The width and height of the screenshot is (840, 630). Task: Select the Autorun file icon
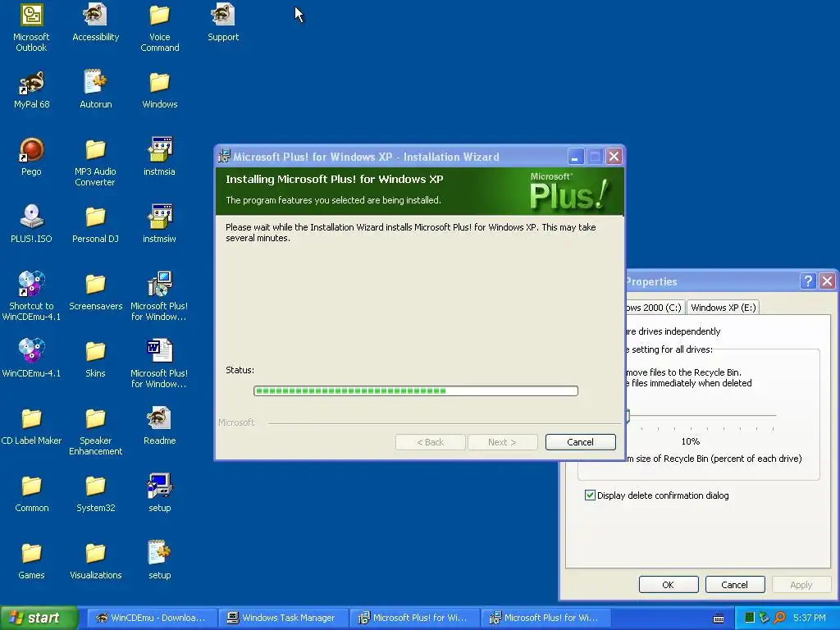[95, 90]
